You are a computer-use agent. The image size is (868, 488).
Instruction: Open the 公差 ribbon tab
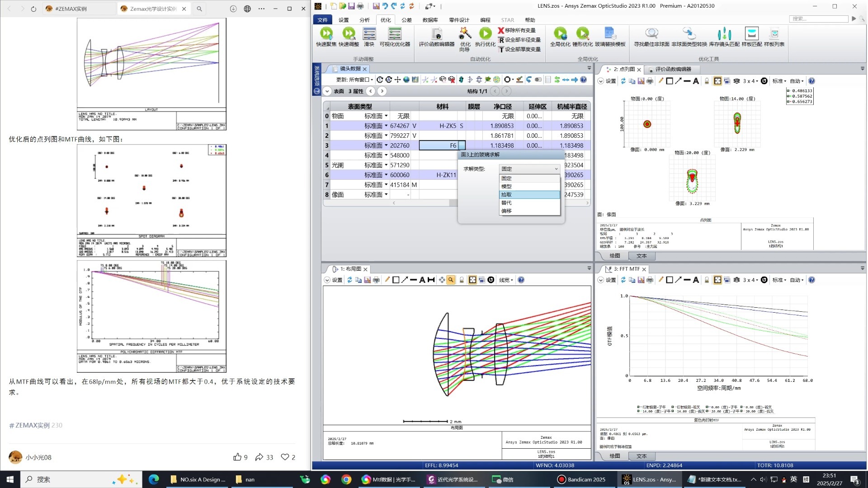coord(406,20)
